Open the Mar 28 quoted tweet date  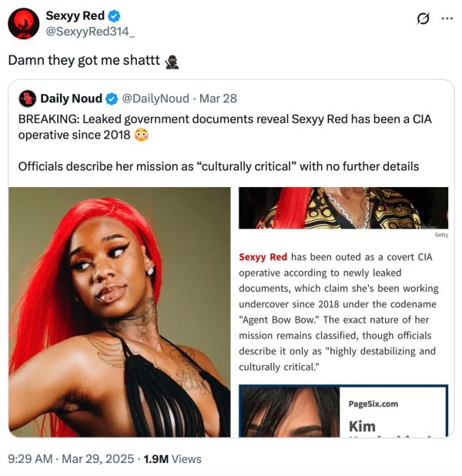pyautogui.click(x=218, y=99)
